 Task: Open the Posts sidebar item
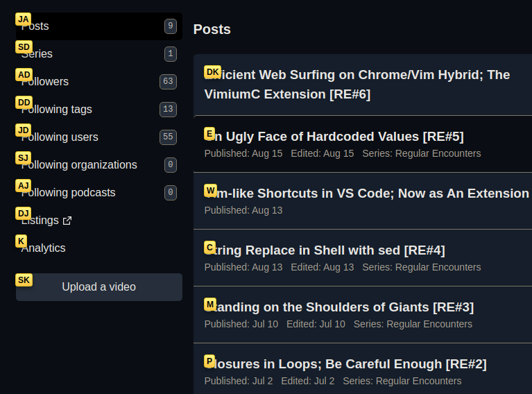99,26
